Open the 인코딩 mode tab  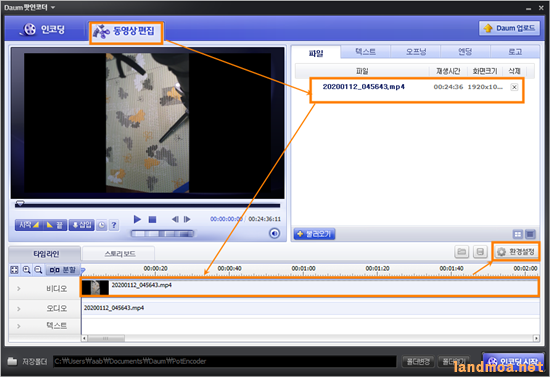[44, 29]
